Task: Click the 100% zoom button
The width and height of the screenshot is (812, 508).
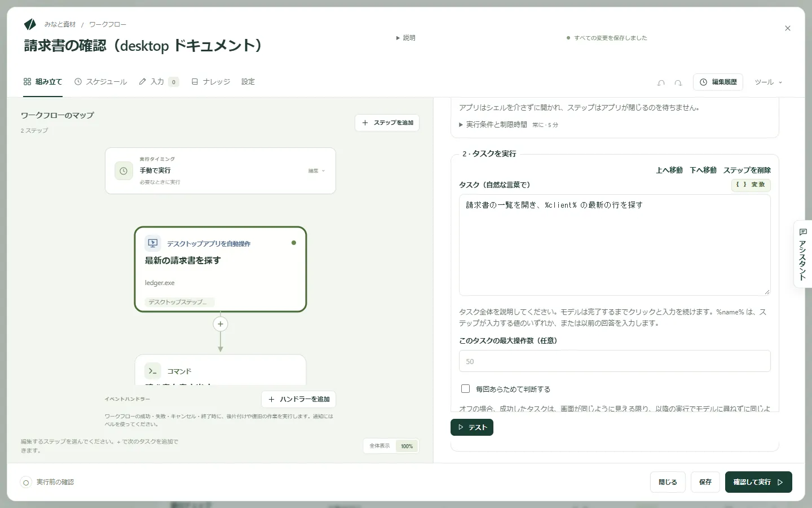Action: [407, 446]
